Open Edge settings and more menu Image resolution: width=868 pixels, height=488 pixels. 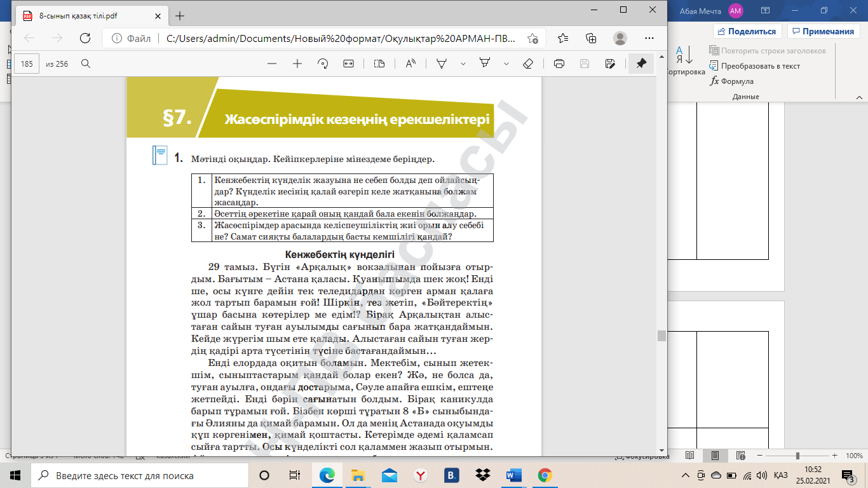click(648, 38)
